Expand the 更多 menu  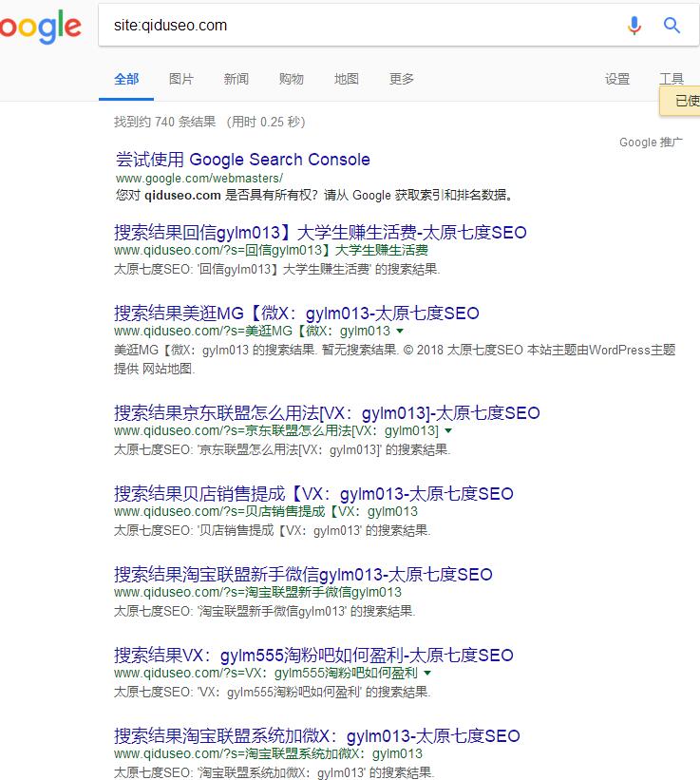(x=402, y=79)
